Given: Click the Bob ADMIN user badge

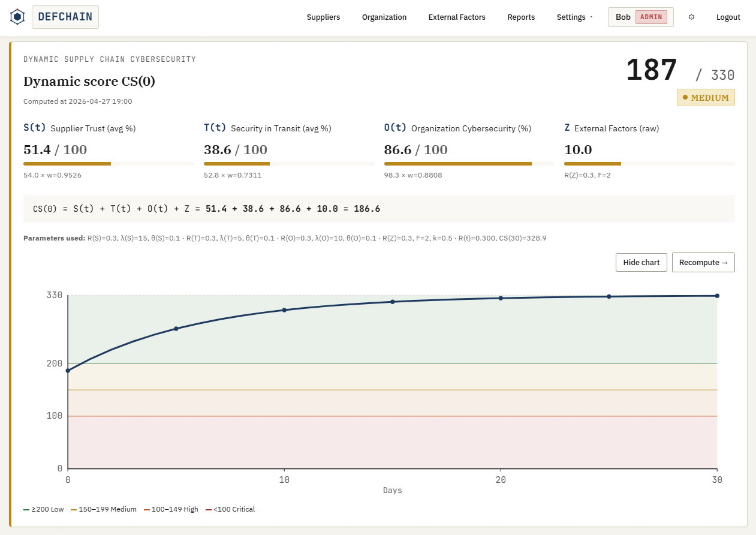Looking at the screenshot, I should 640,17.
